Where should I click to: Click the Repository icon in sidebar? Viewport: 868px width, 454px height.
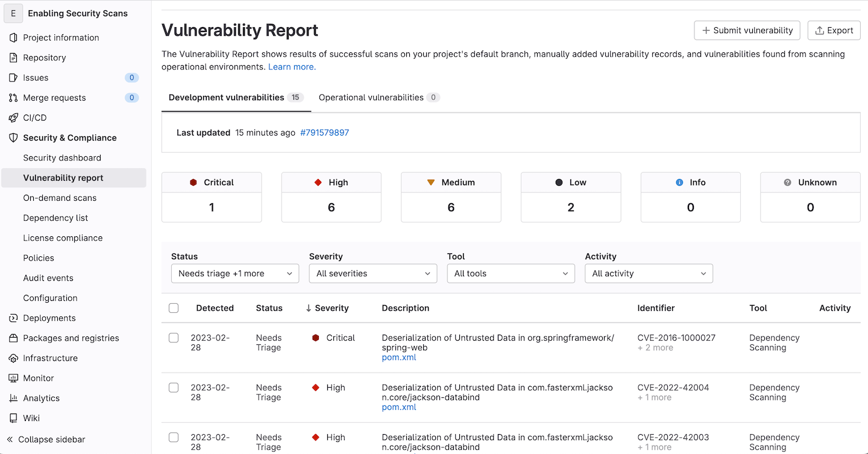13,58
